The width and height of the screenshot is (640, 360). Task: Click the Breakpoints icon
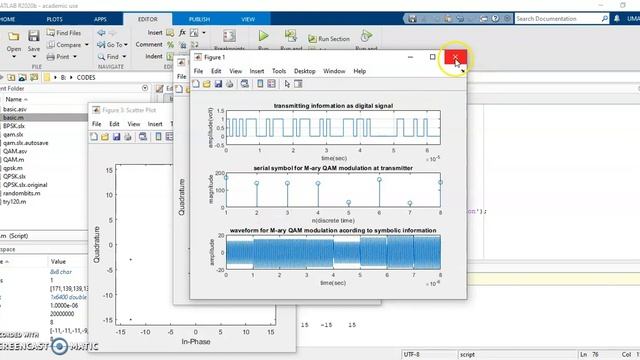229,36
